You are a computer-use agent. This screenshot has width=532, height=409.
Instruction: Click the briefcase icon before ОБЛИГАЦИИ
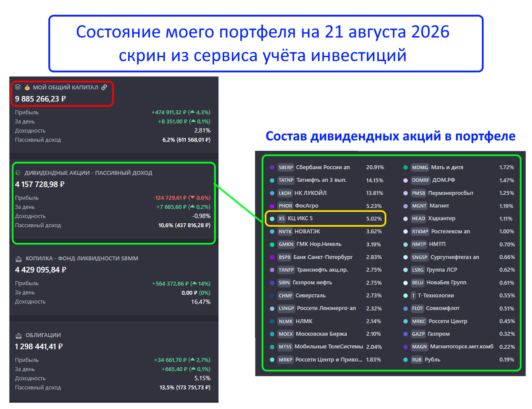(x=19, y=335)
